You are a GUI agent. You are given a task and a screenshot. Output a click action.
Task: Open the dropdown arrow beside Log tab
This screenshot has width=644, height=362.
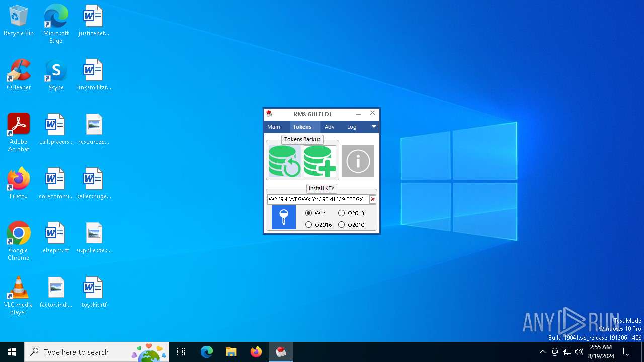click(x=374, y=127)
